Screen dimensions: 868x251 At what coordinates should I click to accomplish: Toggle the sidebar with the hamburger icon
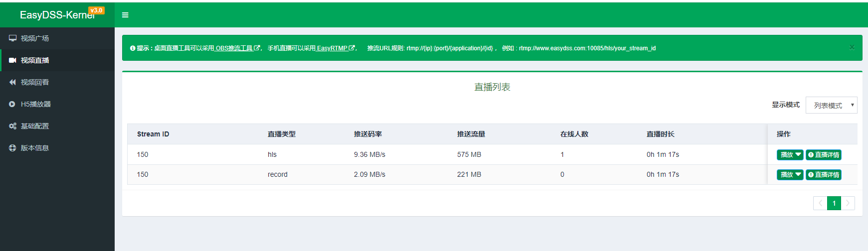point(125,15)
